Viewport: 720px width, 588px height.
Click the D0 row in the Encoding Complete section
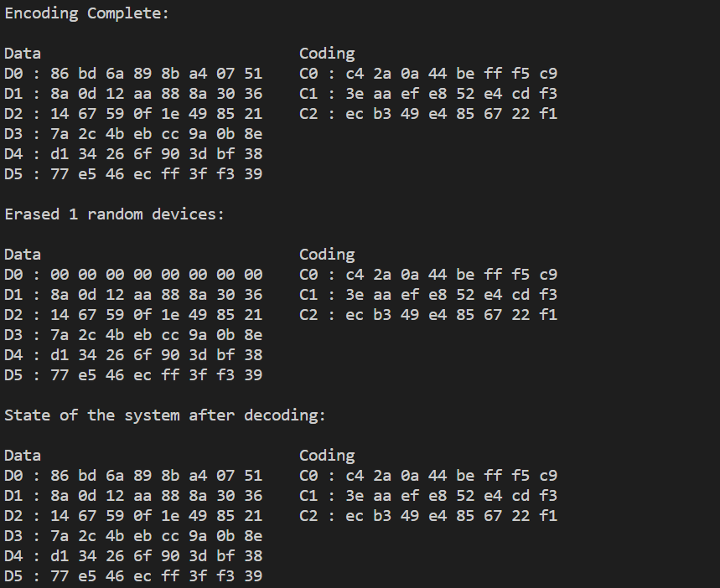[x=133, y=74]
